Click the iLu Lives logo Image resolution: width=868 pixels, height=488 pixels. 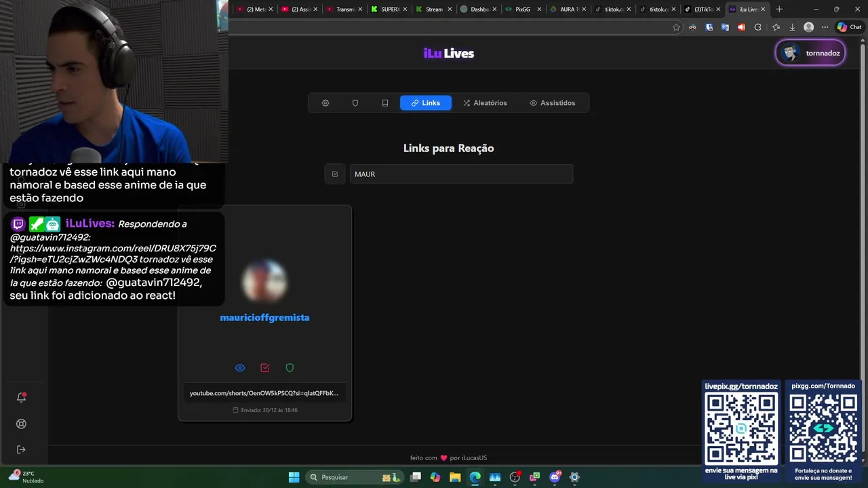tap(449, 54)
